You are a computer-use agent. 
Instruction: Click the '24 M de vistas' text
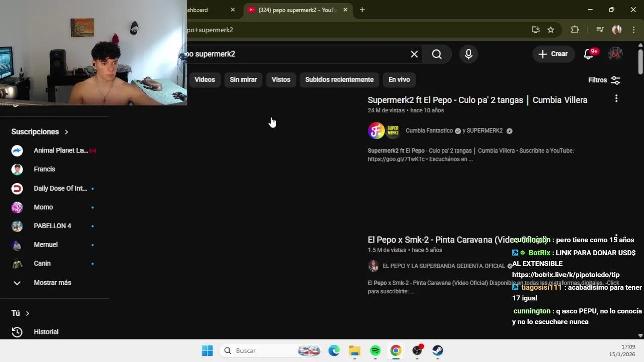(x=386, y=111)
